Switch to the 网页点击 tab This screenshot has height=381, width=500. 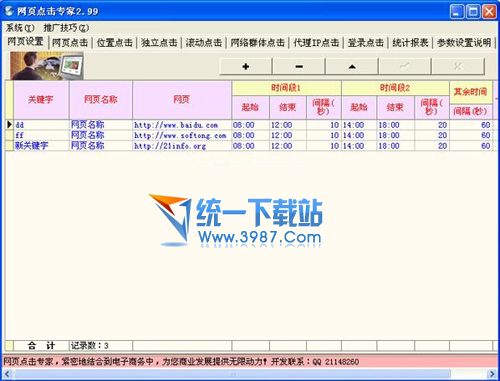tap(70, 43)
